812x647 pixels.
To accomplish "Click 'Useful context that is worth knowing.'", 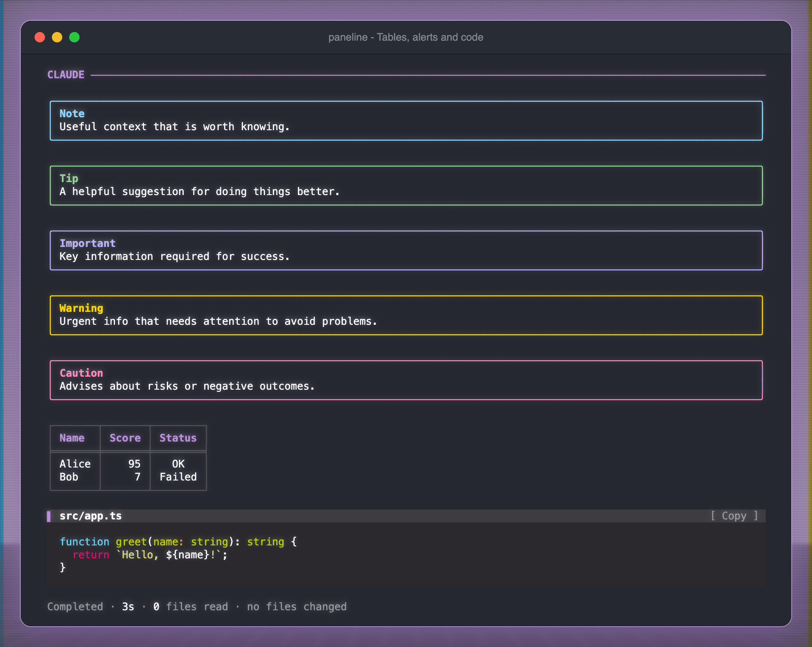I will click(175, 127).
